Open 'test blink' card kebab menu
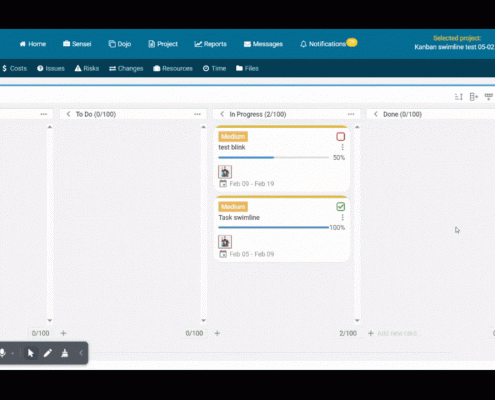This screenshot has height=400, width=495. [x=342, y=147]
